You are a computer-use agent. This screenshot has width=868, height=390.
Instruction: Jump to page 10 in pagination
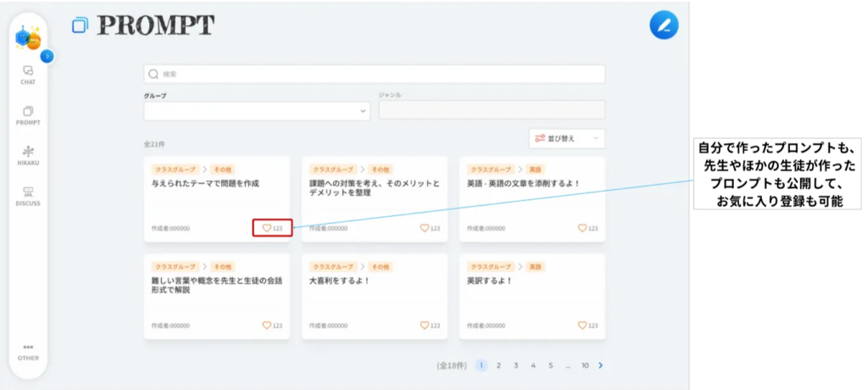click(x=585, y=365)
